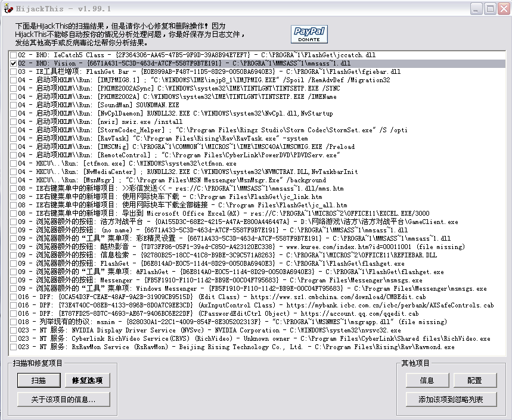Viewport: 512px width, 420px height.
Task: Check the StormCodec_Helper startup entry
Action: 13,130
